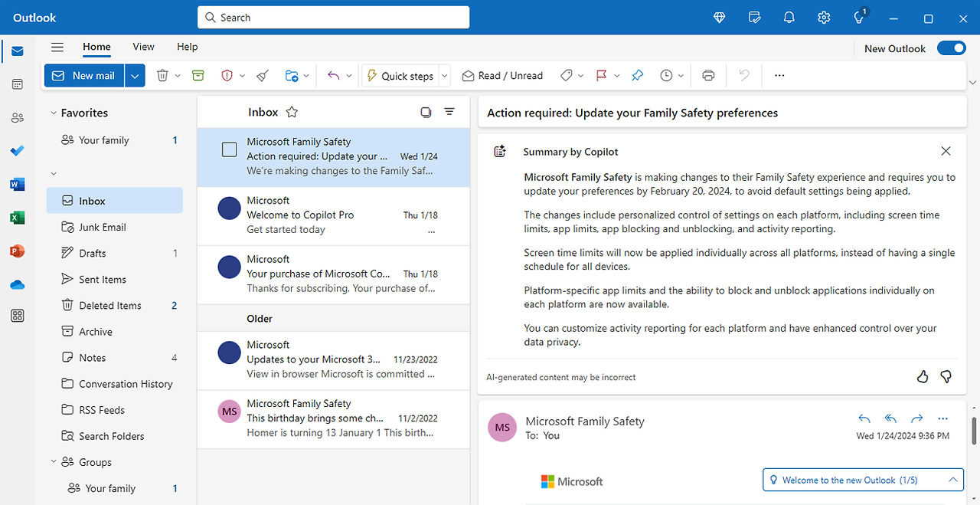Image resolution: width=980 pixels, height=505 pixels.
Task: Click the Move to folder icon
Action: [x=292, y=75]
